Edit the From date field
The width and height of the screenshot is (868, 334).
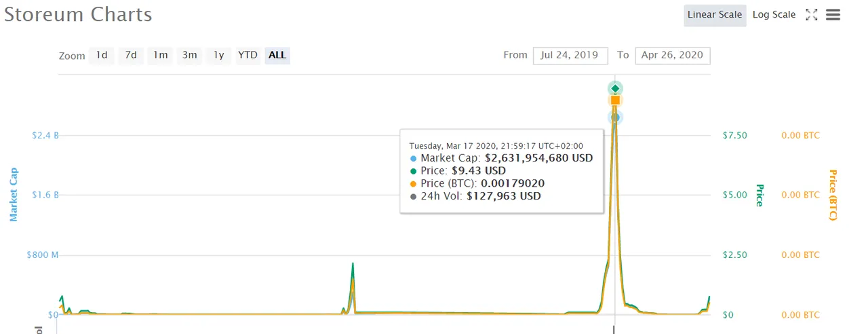coord(571,55)
